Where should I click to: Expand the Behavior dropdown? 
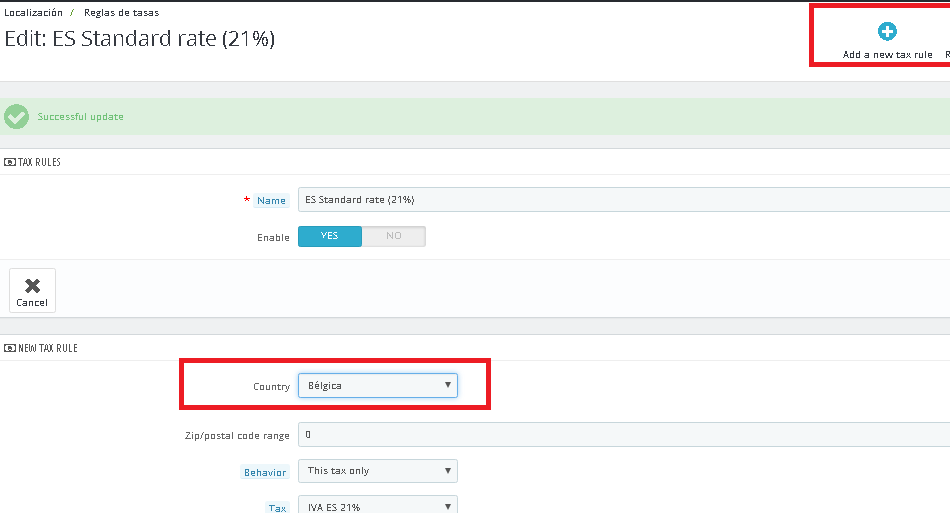tap(378, 471)
